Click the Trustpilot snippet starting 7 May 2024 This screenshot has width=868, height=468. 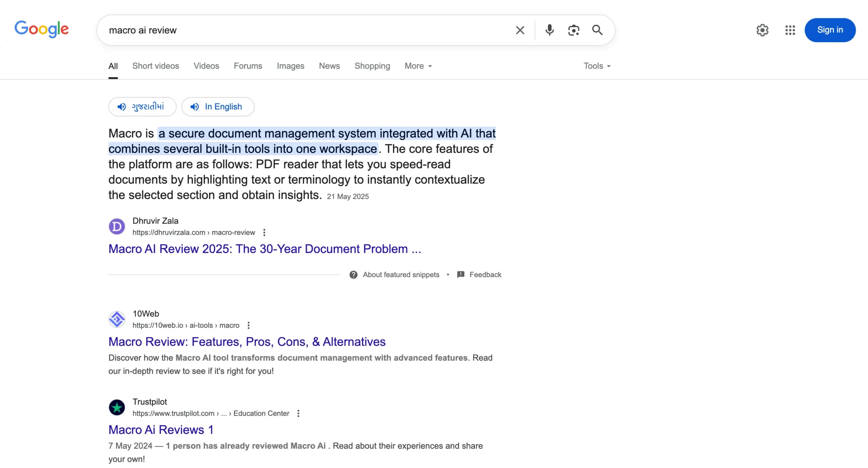coord(296,452)
